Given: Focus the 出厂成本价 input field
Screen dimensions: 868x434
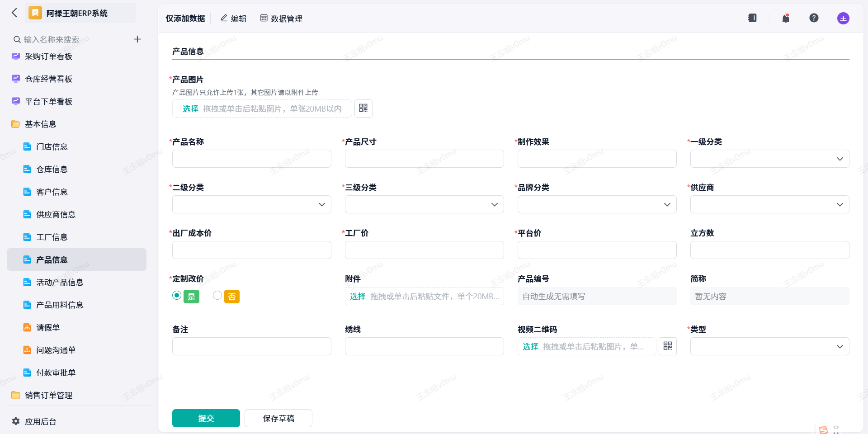Looking at the screenshot, I should click(x=251, y=250).
